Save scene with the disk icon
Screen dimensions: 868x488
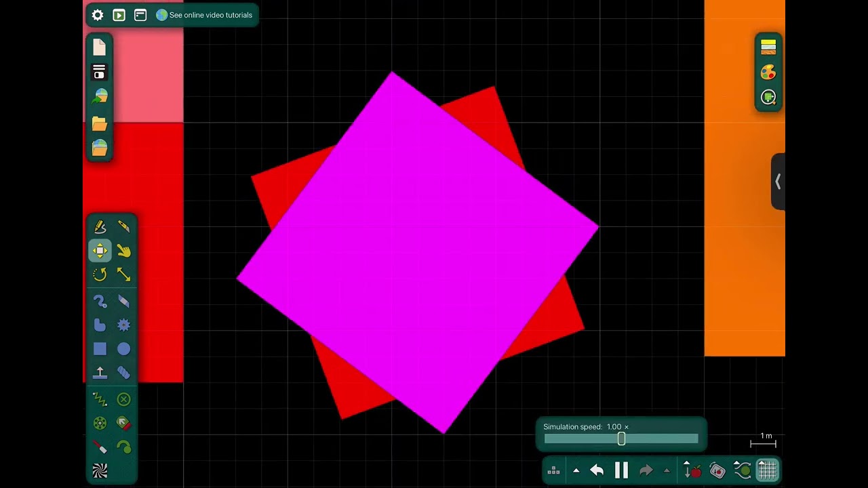pos(100,72)
